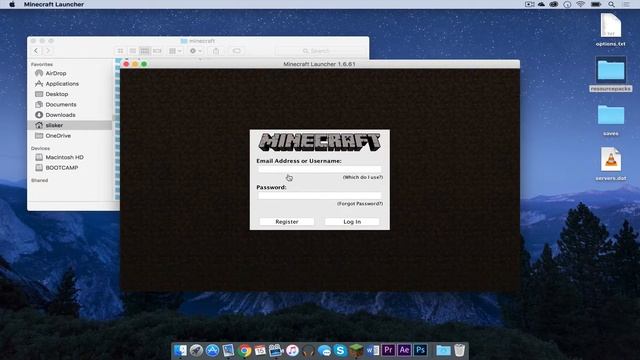Select the options.txt file on desktop
The width and height of the screenshot is (640, 360).
pos(611,30)
